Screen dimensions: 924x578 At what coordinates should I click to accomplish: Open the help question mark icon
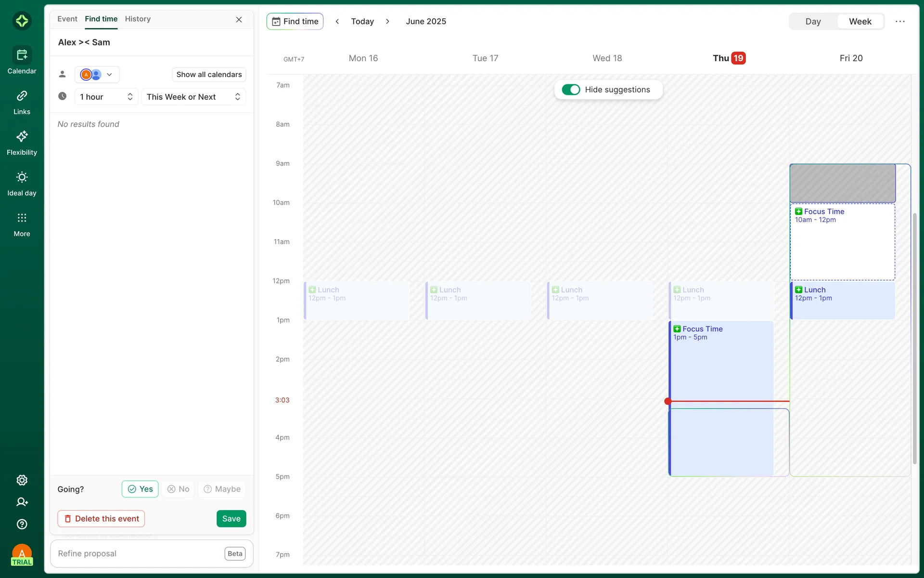point(22,524)
